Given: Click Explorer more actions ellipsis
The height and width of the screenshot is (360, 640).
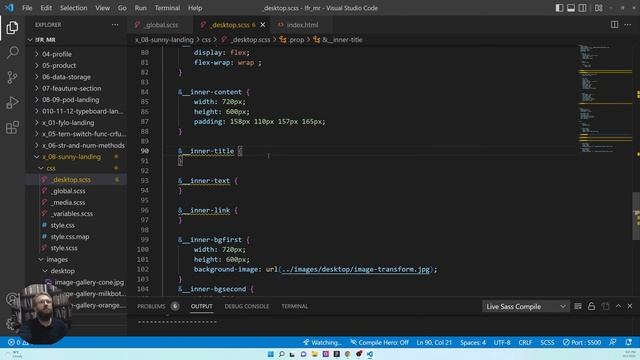Looking at the screenshot, I should (x=115, y=25).
